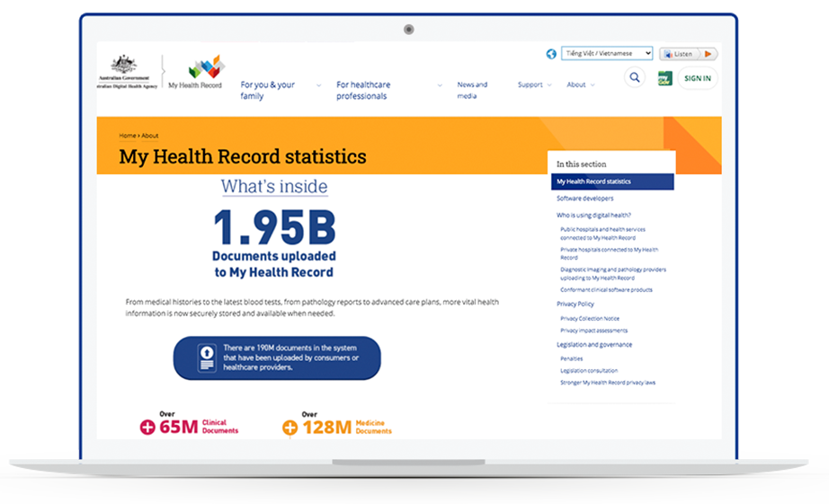The image size is (829, 504).
Task: Open Privacy Collection Notice link
Action: 590,319
